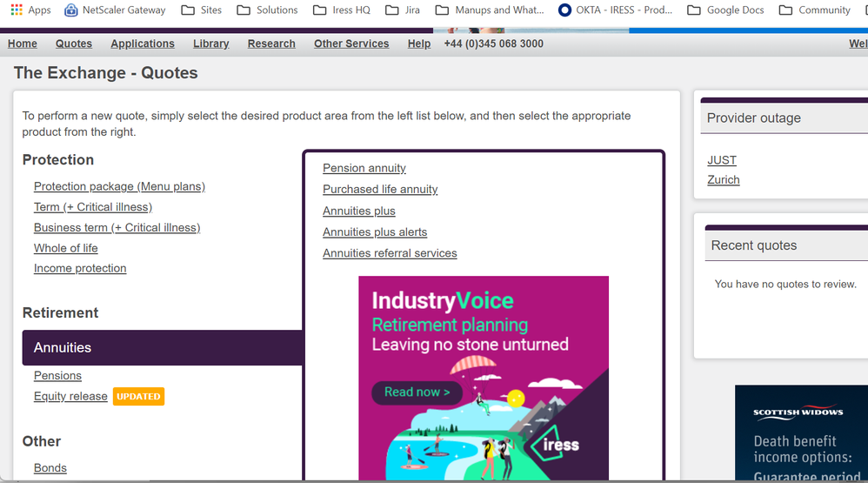Image resolution: width=868 pixels, height=483 pixels.
Task: Select Protection package (Menu plans)
Action: (119, 186)
